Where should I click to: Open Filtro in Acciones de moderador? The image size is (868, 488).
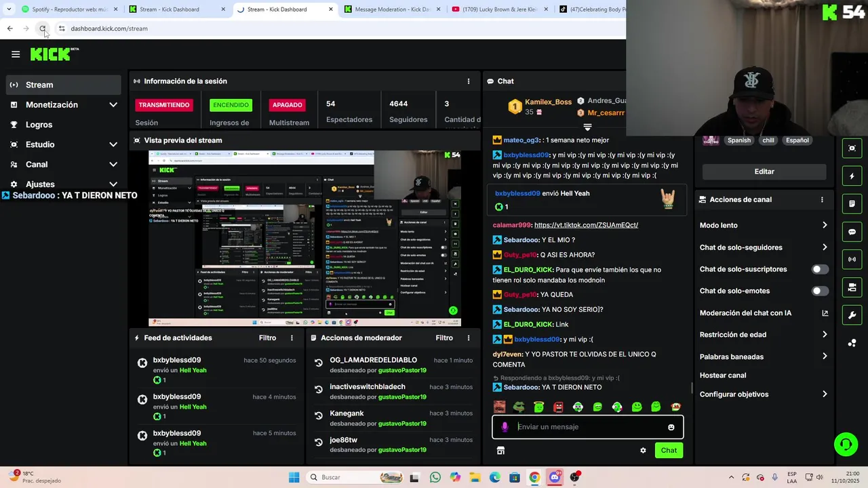click(444, 338)
